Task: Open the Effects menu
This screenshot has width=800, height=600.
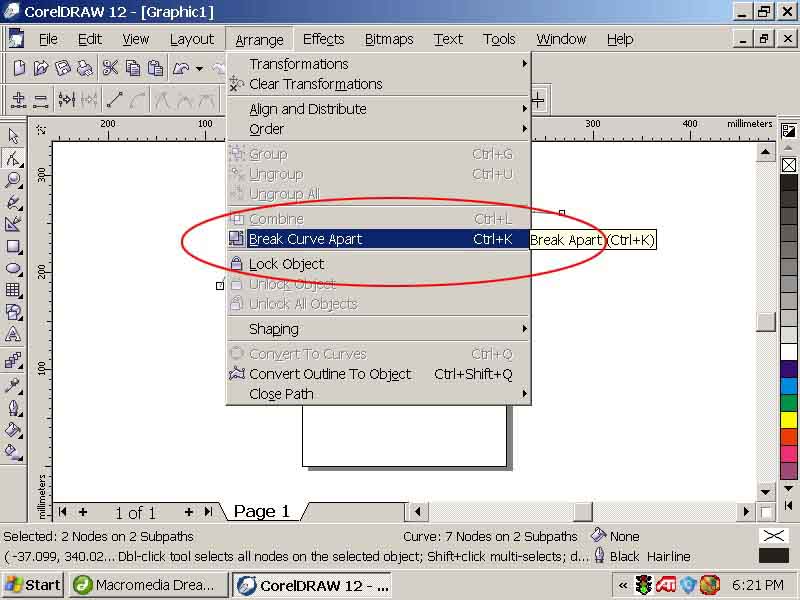Action: [x=323, y=39]
